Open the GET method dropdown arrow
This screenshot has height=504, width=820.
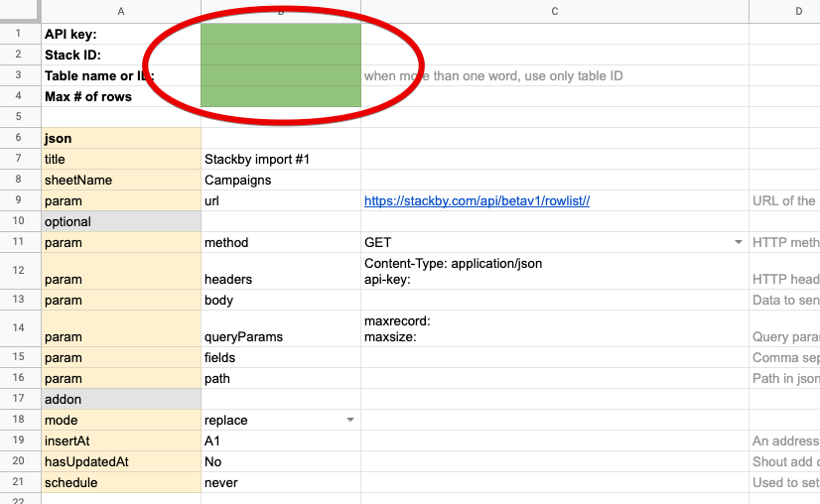739,242
